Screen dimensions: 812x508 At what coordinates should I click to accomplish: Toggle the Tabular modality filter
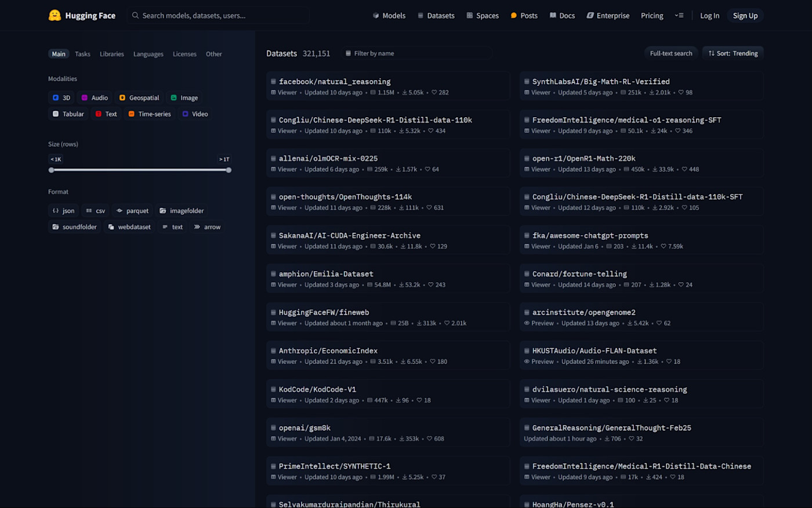68,114
